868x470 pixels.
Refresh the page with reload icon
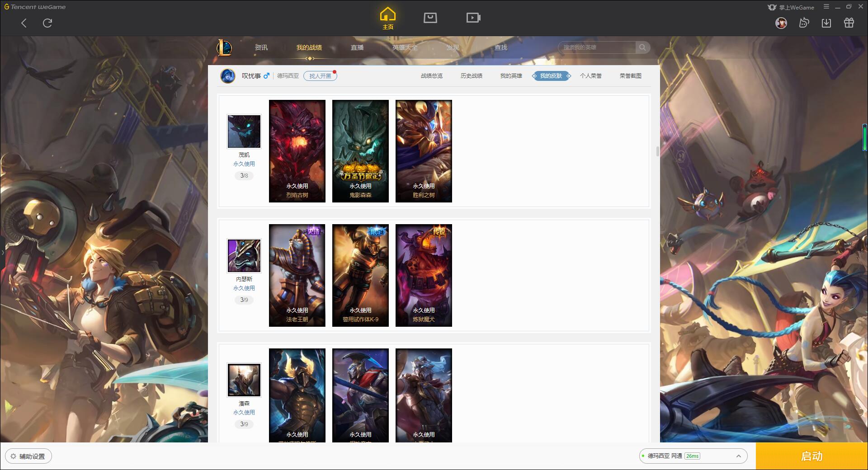(47, 23)
